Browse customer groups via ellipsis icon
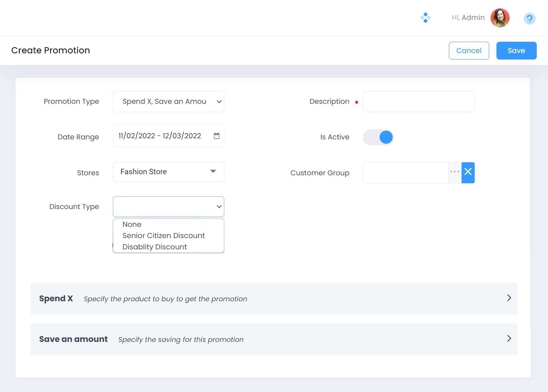The image size is (548, 392). click(455, 173)
